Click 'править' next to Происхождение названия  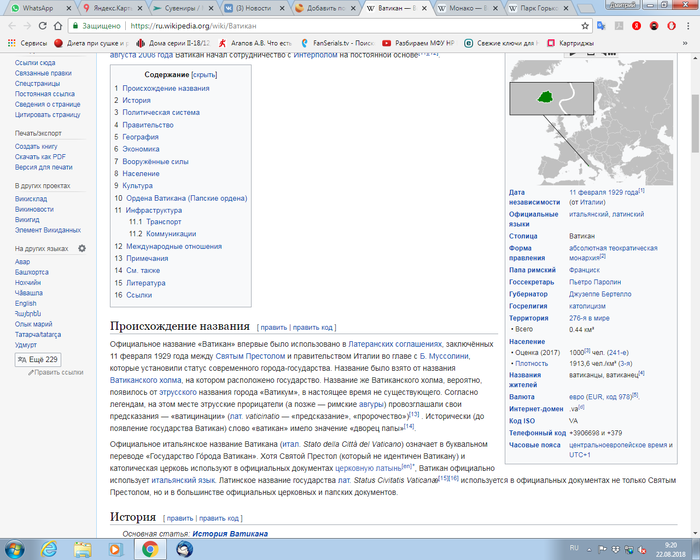(273, 327)
